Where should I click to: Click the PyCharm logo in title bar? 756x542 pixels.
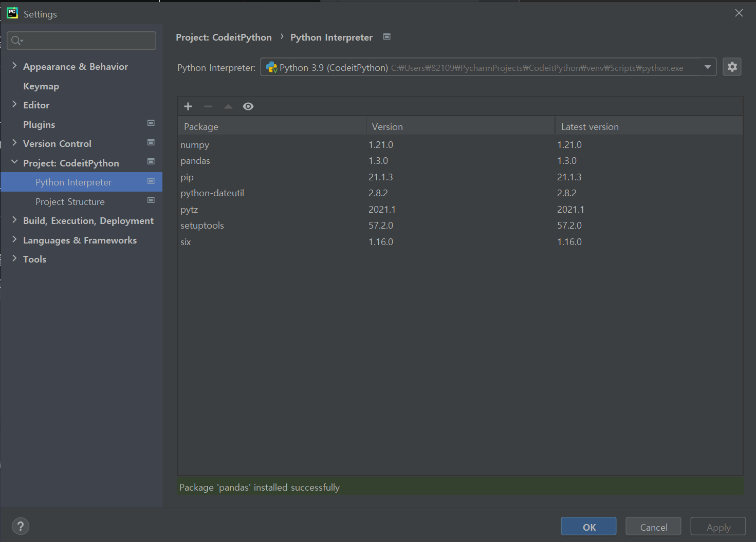coord(12,13)
